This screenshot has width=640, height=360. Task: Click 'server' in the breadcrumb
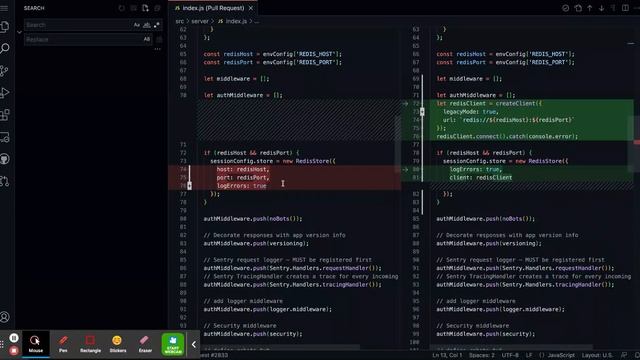point(200,21)
